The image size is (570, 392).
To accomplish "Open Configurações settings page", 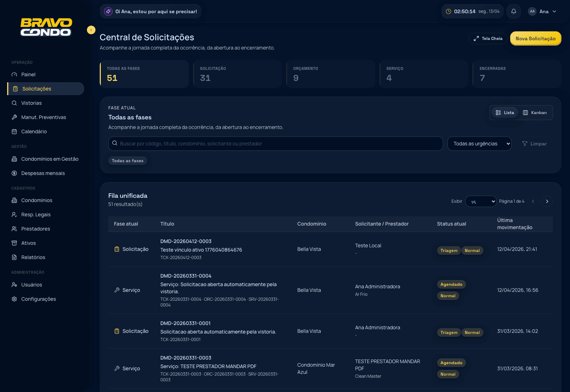I will click(x=38, y=299).
